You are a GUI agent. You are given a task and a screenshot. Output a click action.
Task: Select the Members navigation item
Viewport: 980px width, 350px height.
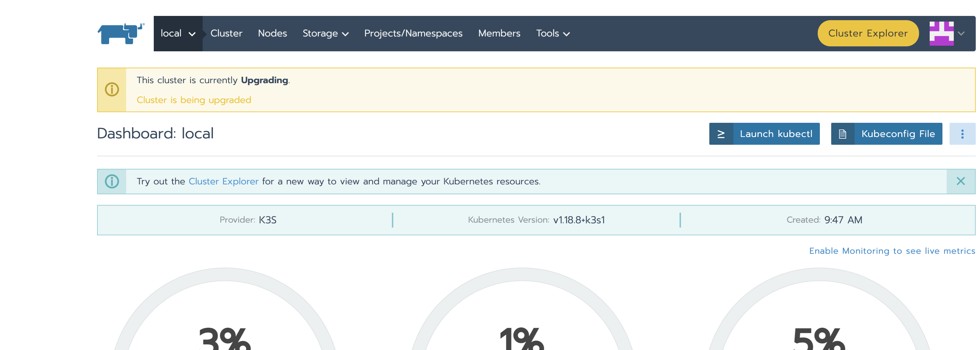point(499,33)
